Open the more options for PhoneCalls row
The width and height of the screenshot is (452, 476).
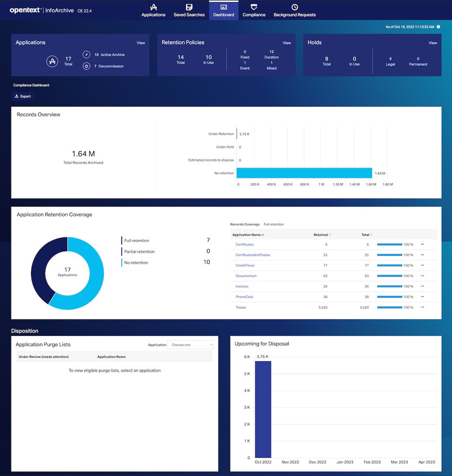click(422, 297)
